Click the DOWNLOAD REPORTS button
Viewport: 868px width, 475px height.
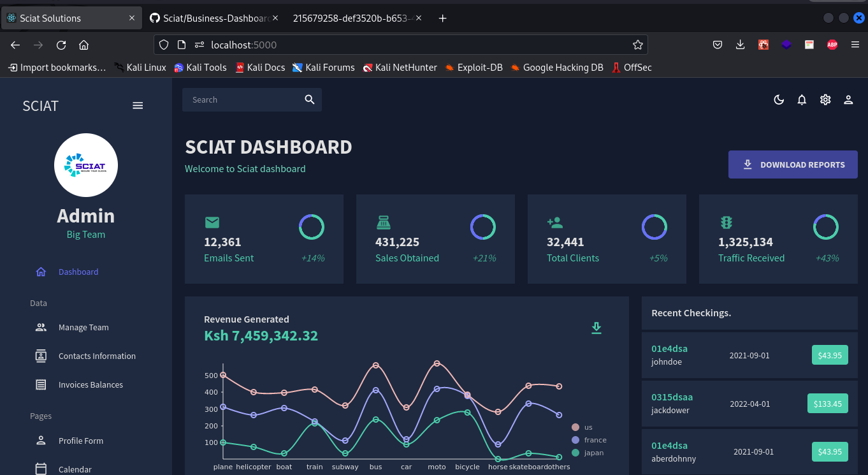pyautogui.click(x=793, y=164)
